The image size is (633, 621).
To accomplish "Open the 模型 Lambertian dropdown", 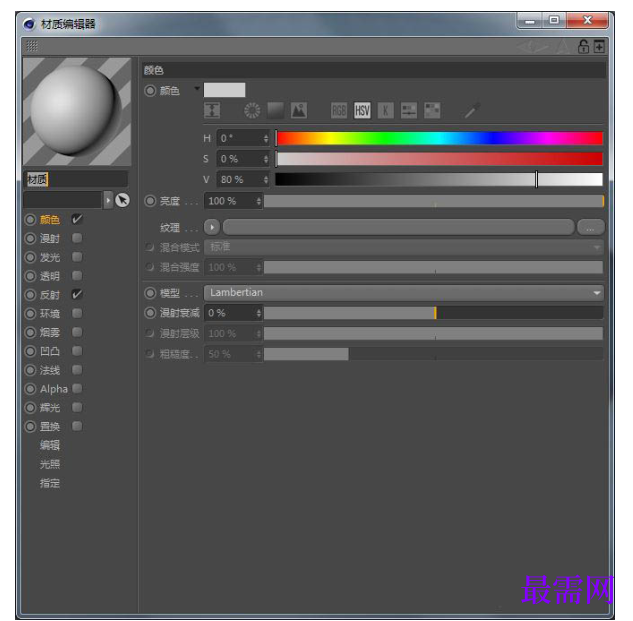I will coord(404,293).
